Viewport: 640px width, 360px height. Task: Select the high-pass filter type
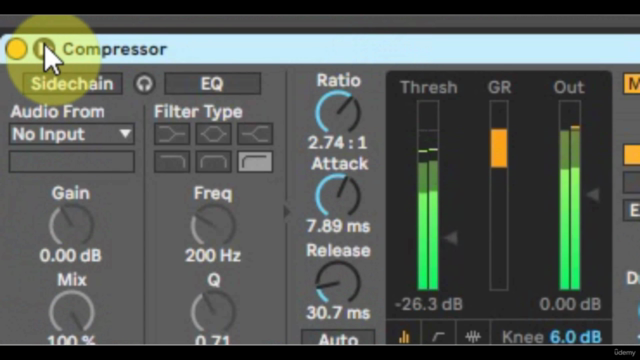(x=255, y=162)
